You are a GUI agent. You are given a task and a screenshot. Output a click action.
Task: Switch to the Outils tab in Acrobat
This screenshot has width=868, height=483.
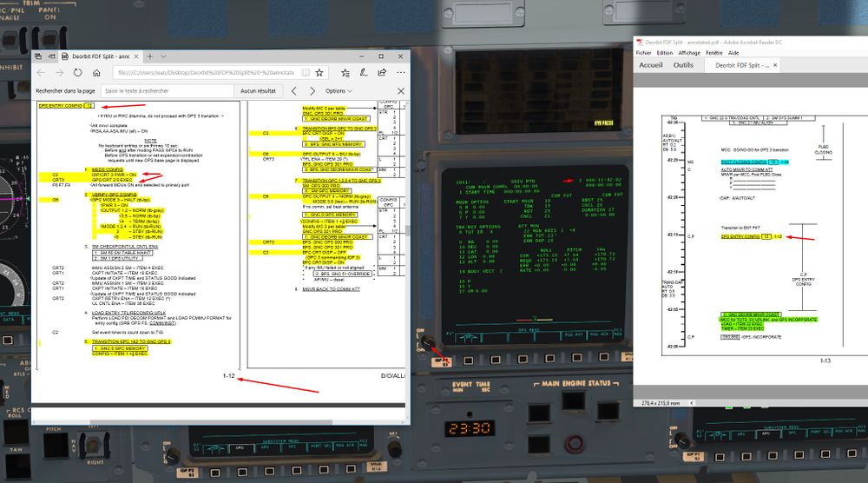tap(683, 65)
